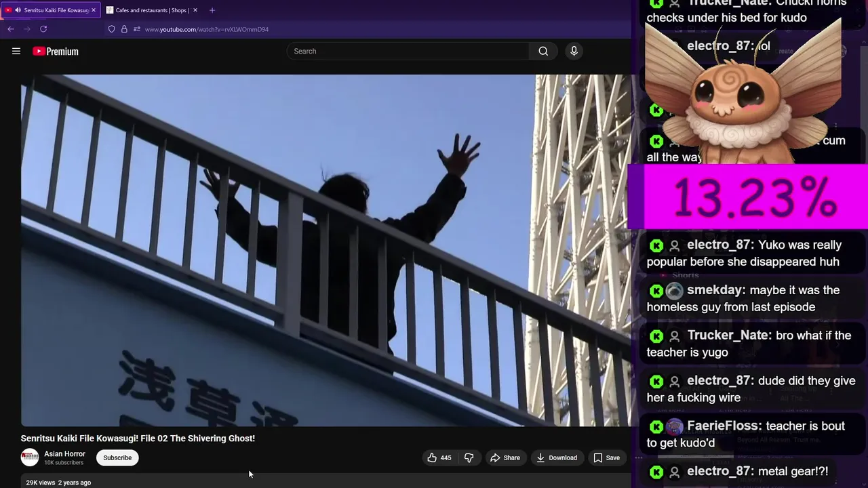The image size is (868, 488).
Task: Click the search magnifier button
Action: click(x=543, y=51)
